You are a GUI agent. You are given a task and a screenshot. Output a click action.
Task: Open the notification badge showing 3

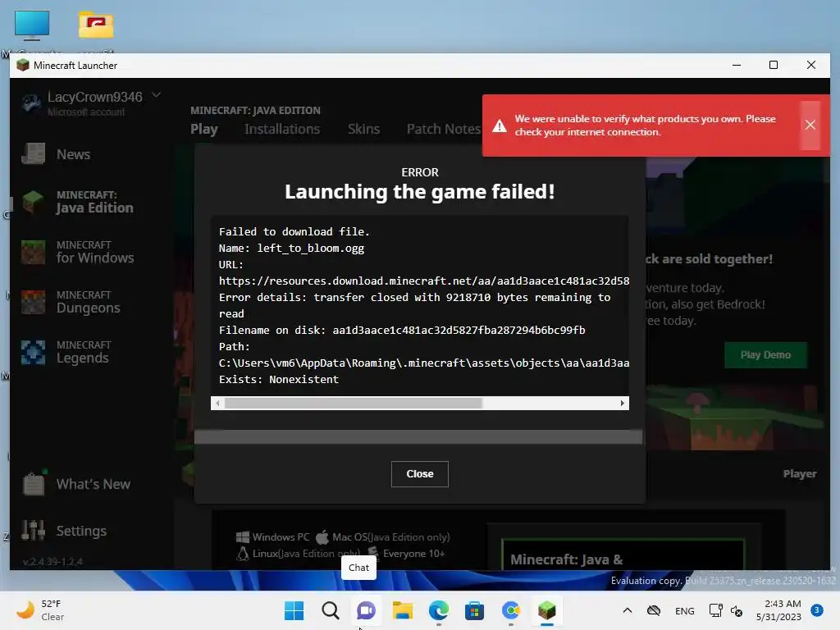pos(817,609)
